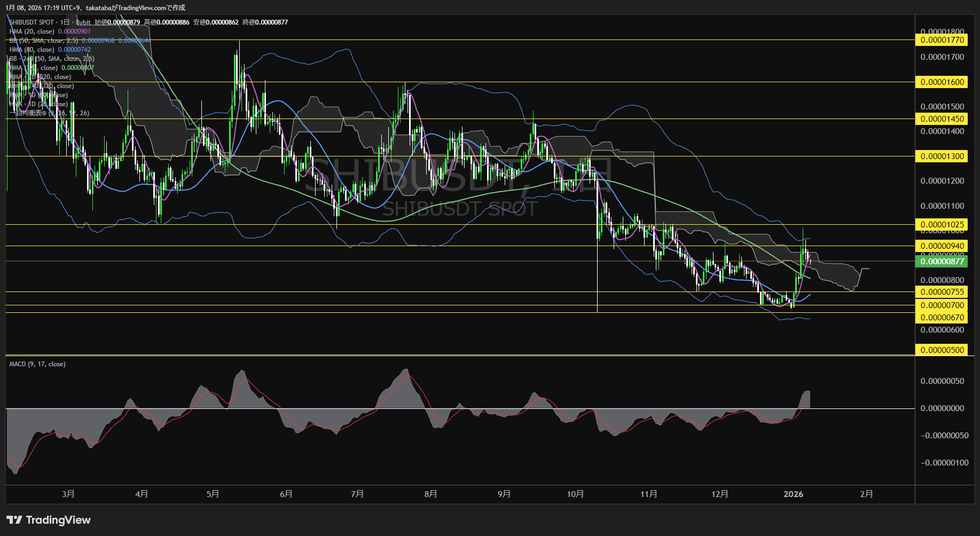Click the Ichimoku 一目均衡表 indicator legend
This screenshot has height=536, width=980.
[x=49, y=113]
